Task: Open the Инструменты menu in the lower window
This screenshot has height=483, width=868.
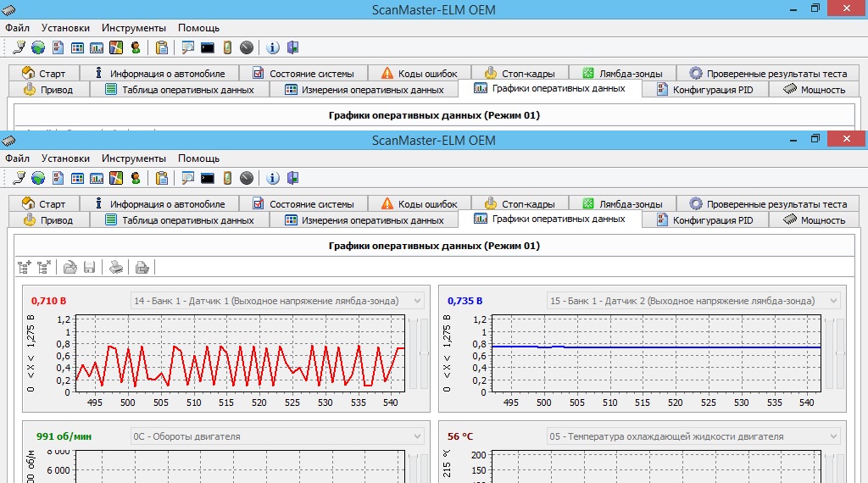Action: [133, 158]
